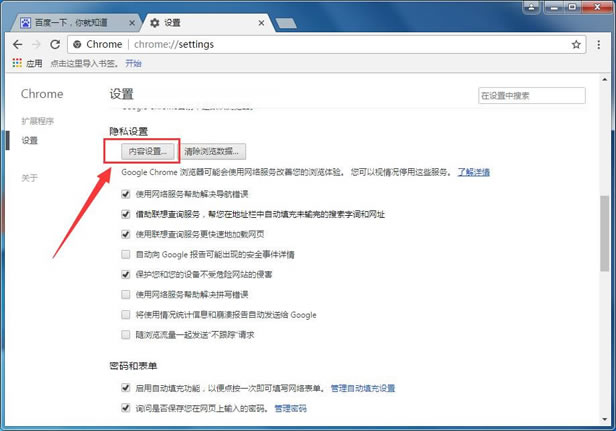Enable 自动向 Google 报告安全事件详情 checkbox

pyautogui.click(x=125, y=254)
